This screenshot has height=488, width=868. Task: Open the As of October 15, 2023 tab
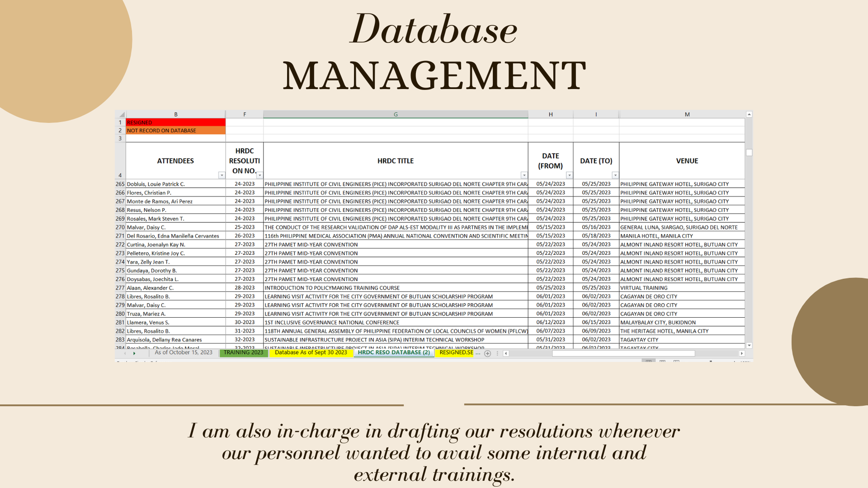coord(183,353)
